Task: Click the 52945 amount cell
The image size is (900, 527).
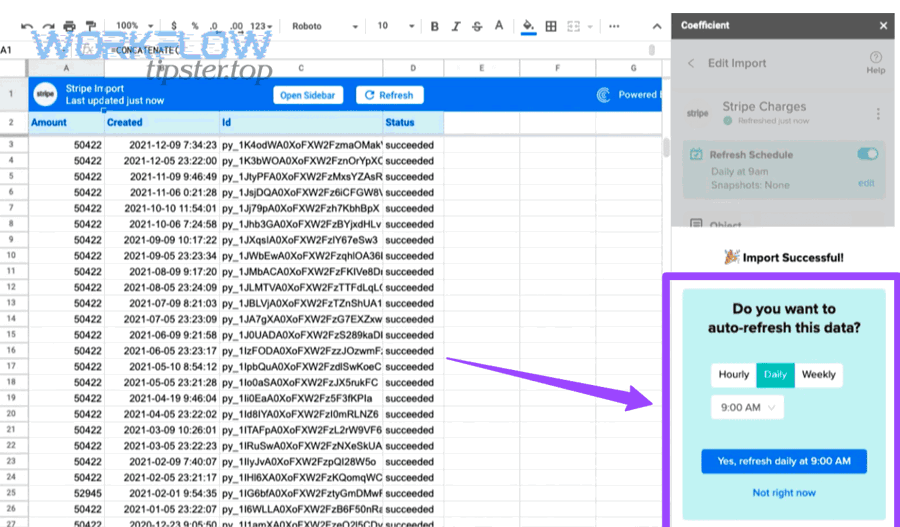Action: coord(66,494)
